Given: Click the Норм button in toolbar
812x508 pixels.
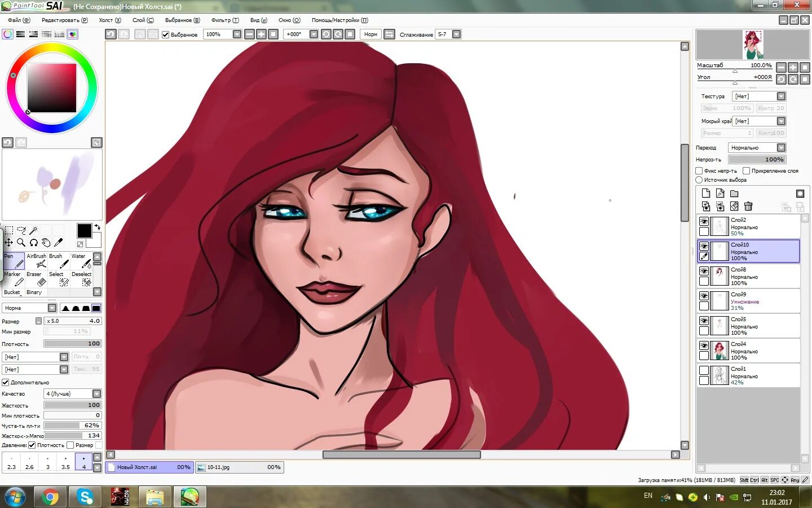Looking at the screenshot, I should (x=370, y=34).
